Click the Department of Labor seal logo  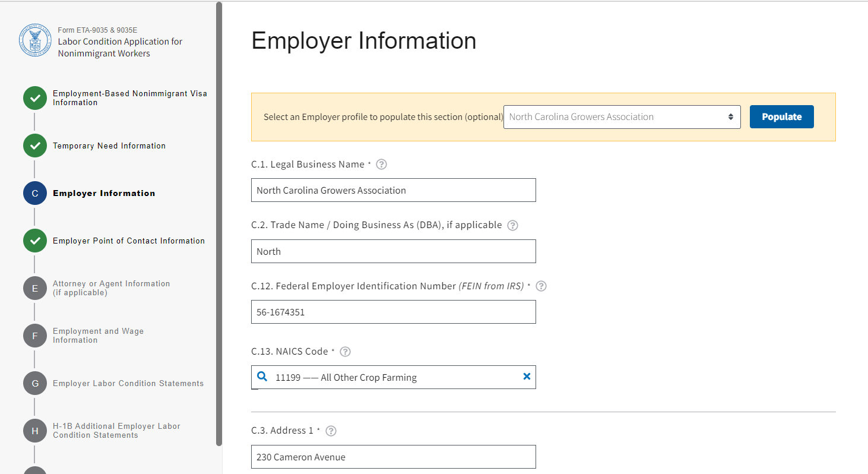(36, 40)
